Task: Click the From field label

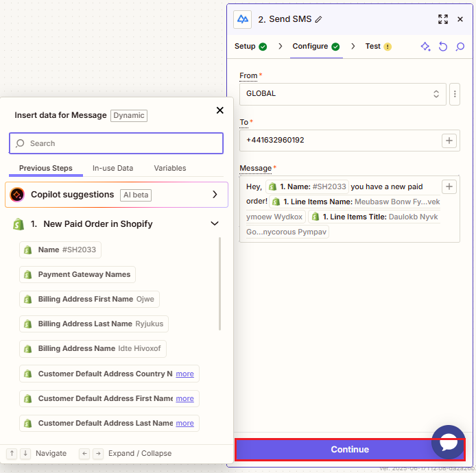Action: tap(248, 75)
